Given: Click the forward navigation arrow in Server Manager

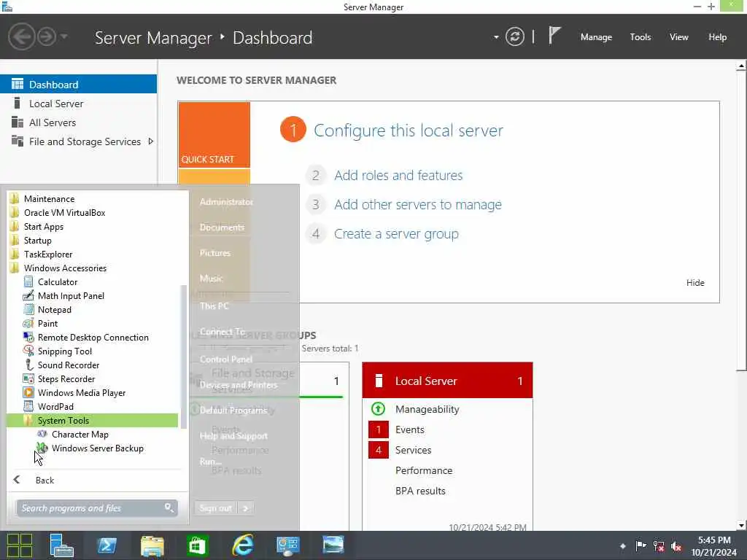Looking at the screenshot, I should click(47, 36).
